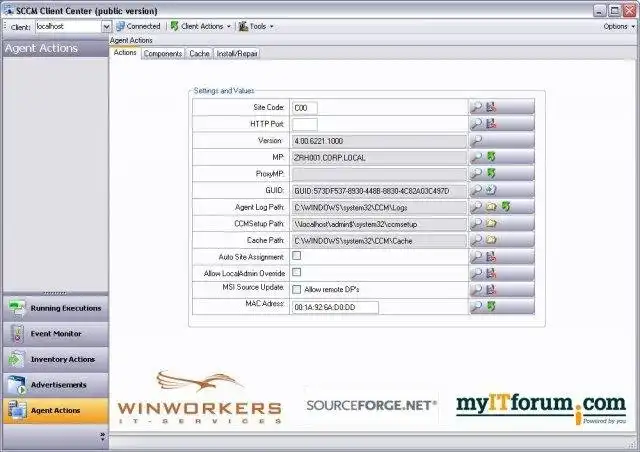Click the save icon in Site Code row

pyautogui.click(x=491, y=107)
